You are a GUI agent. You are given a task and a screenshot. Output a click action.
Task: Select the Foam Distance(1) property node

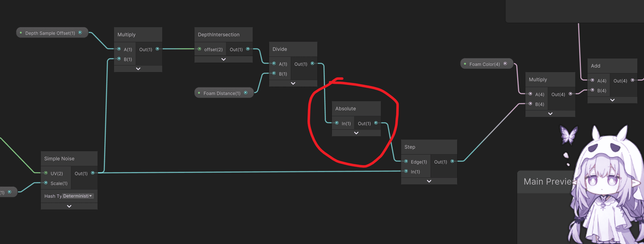(224, 93)
